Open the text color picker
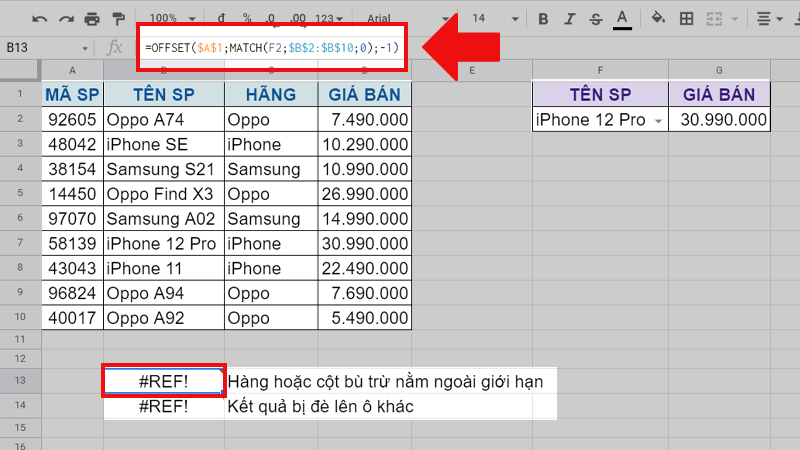Screen dimensions: 800x450 (x=622, y=19)
